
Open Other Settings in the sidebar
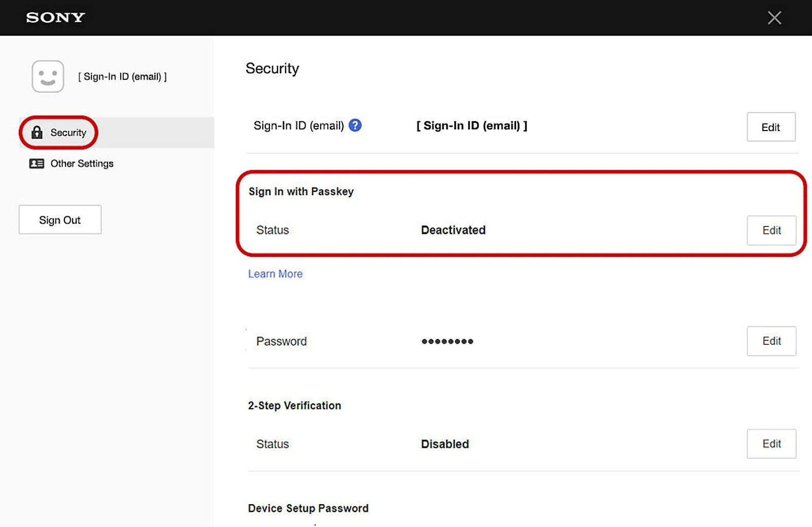point(82,163)
